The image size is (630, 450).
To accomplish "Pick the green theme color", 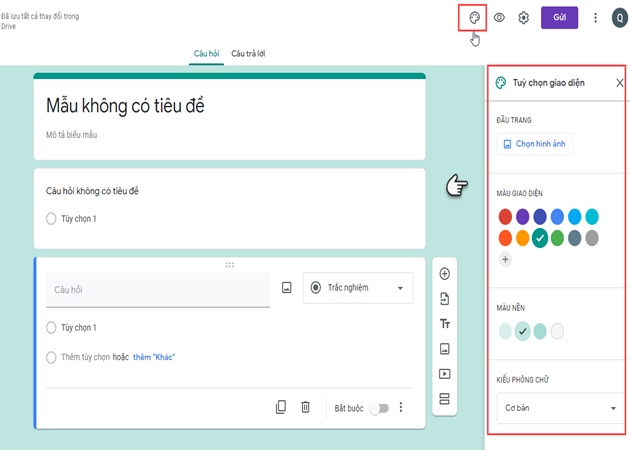I will click(x=557, y=238).
